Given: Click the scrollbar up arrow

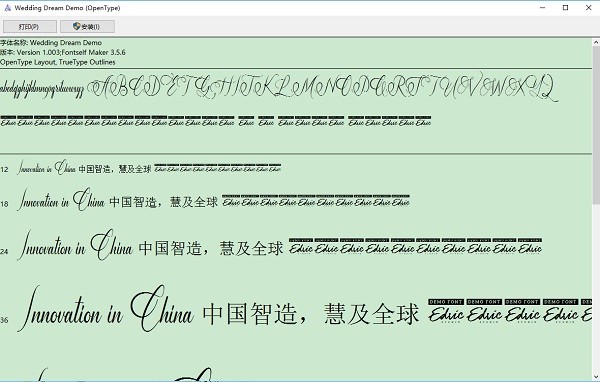Looking at the screenshot, I should coord(596,42).
